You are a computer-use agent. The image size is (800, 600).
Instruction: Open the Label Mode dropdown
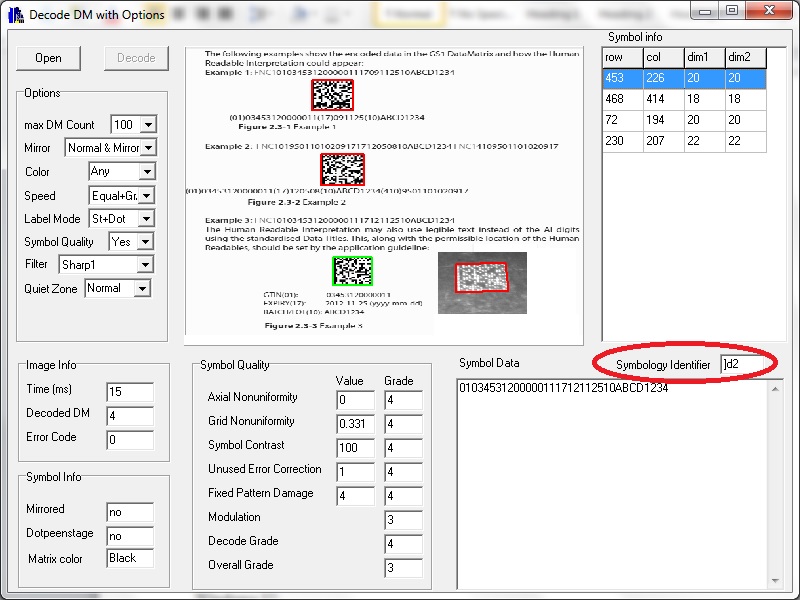146,219
